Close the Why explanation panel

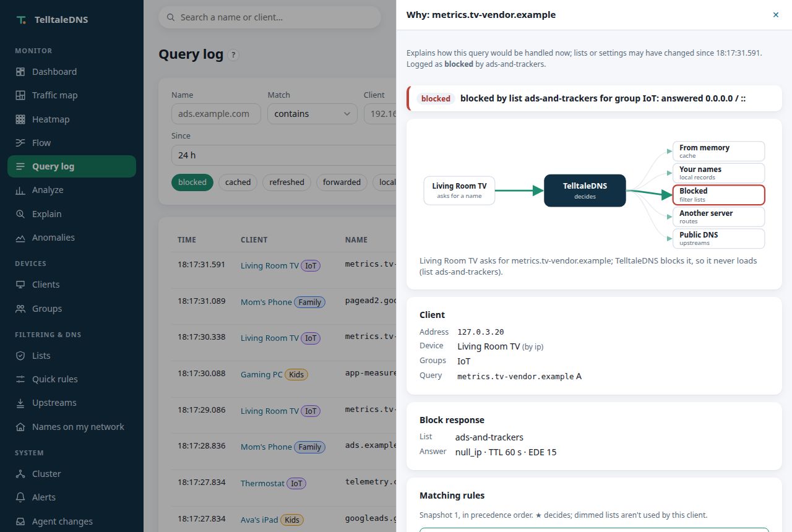coord(776,15)
